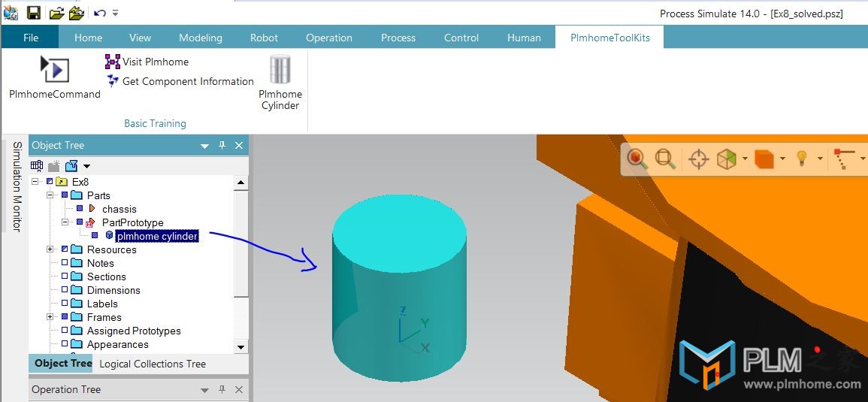This screenshot has height=402, width=868.
Task: Expand the Resources folder
Action: click(x=50, y=249)
